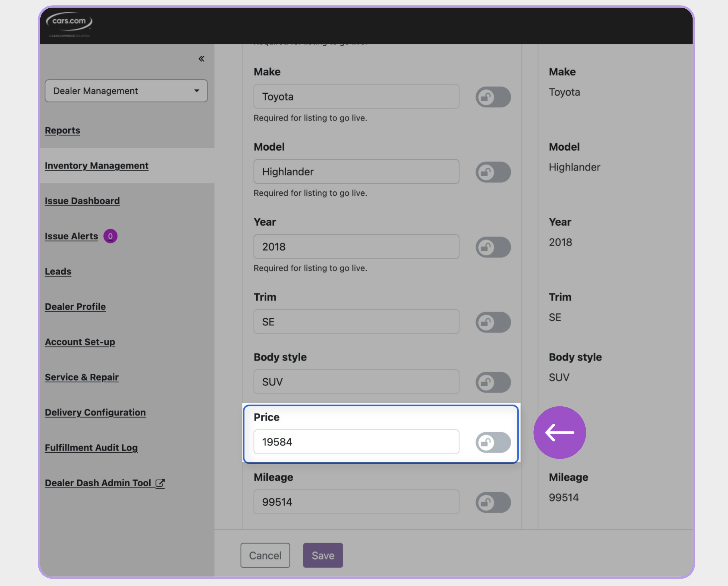Toggle the lock switch for Year
The width and height of the screenshot is (728, 586).
point(493,247)
